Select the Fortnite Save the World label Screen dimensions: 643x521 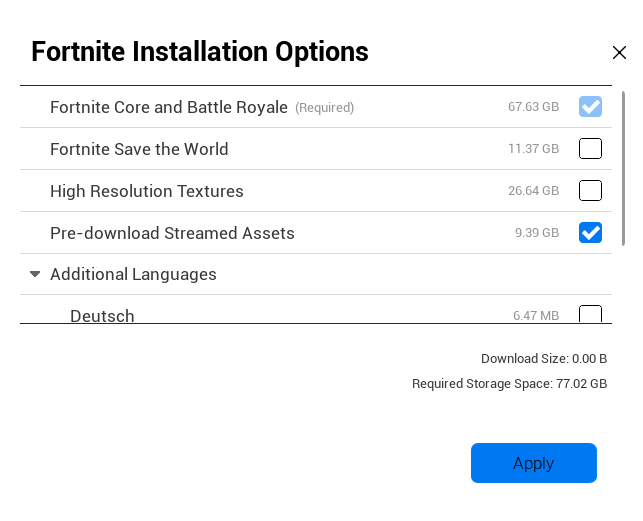[x=139, y=149]
